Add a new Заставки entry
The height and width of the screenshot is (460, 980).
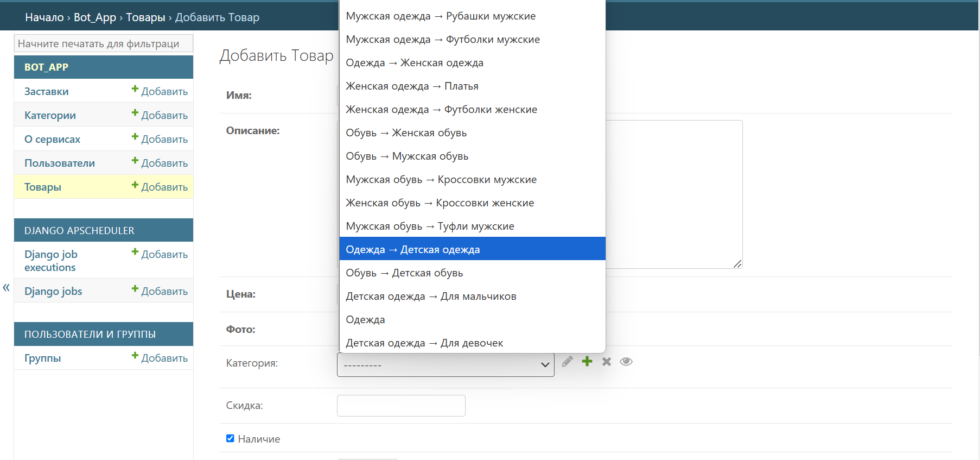160,91
